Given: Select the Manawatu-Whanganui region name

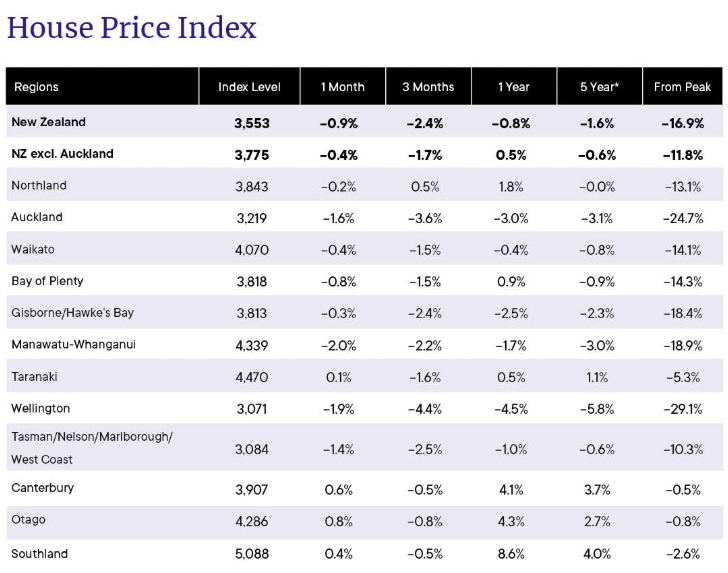Looking at the screenshot, I should 73,345.
